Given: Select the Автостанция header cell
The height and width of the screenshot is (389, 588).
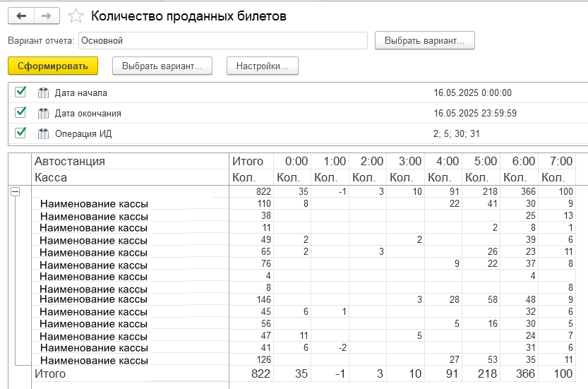Looking at the screenshot, I should 70,161.
